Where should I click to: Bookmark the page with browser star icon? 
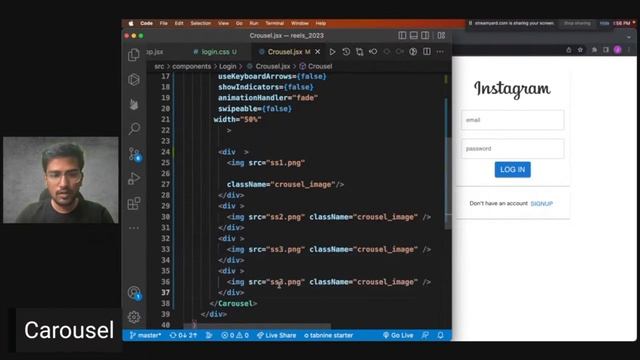tap(580, 50)
